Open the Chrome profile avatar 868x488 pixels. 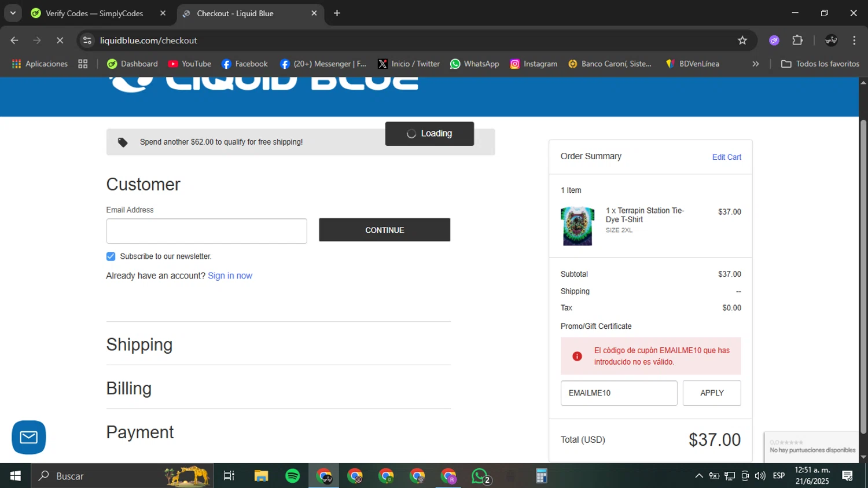point(831,41)
